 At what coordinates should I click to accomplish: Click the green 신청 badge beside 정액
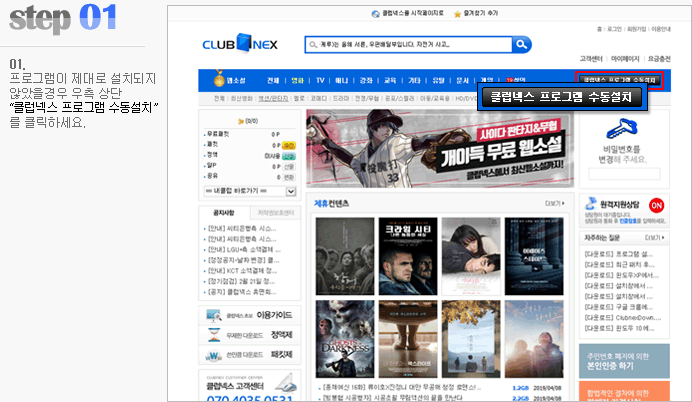pyautogui.click(x=289, y=156)
